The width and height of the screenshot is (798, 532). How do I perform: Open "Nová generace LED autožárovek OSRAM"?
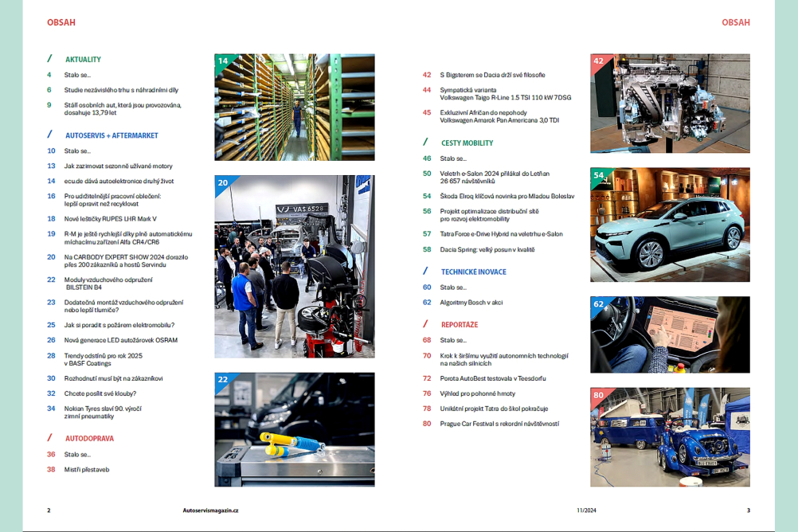[x=120, y=340]
